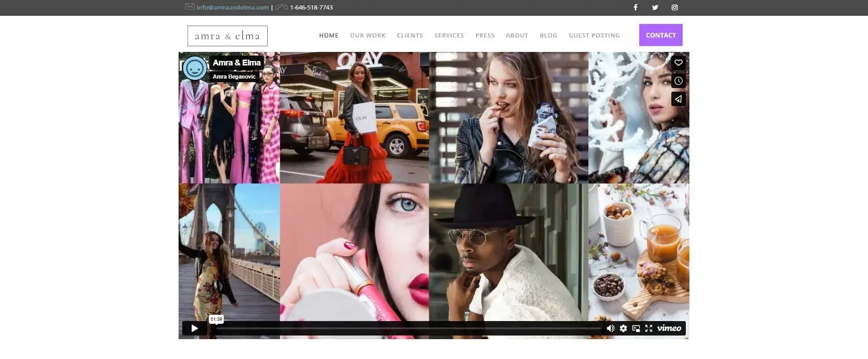This screenshot has height=359, width=868.
Task: Click the 01:39 duration tooltip
Action: 216,319
